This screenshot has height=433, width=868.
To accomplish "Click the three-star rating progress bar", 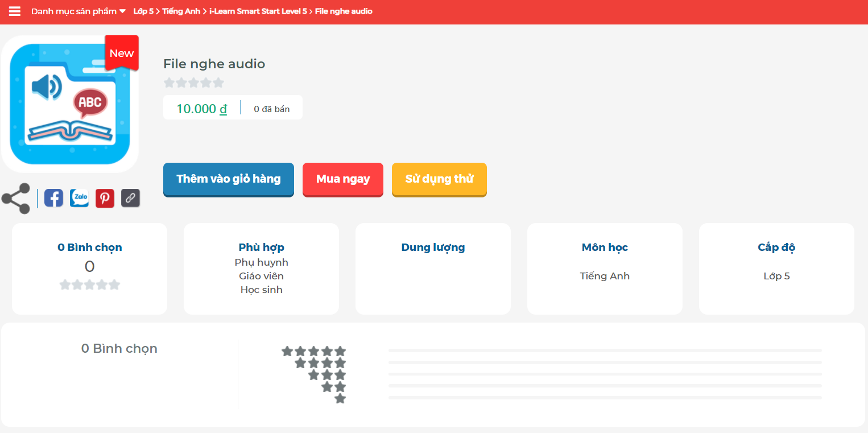I will pyautogui.click(x=605, y=374).
